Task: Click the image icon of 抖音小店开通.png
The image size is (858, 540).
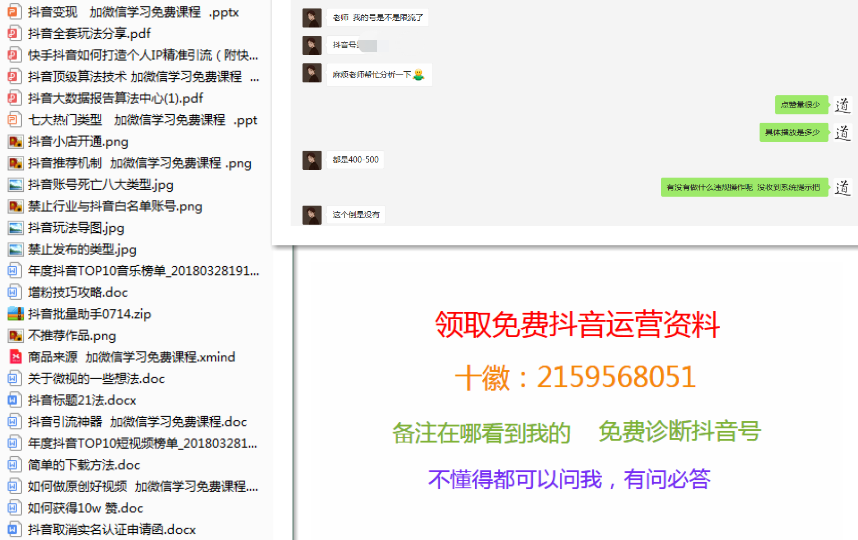Action: (x=15, y=141)
